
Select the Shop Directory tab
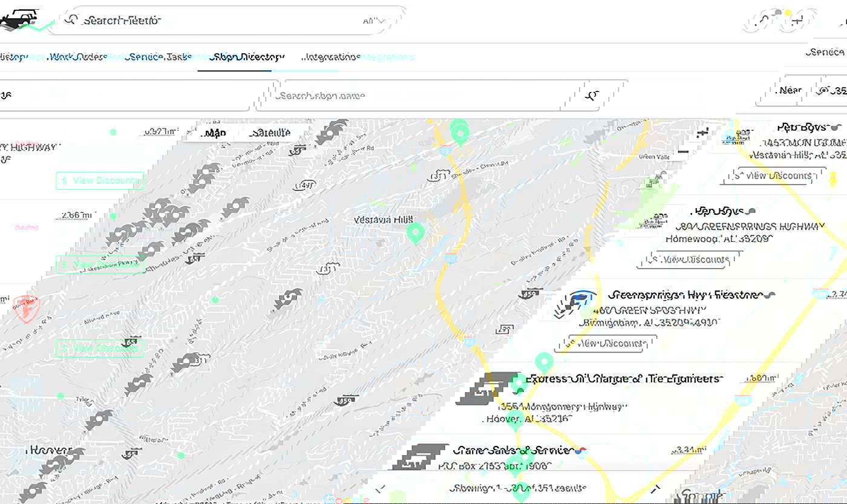247,57
